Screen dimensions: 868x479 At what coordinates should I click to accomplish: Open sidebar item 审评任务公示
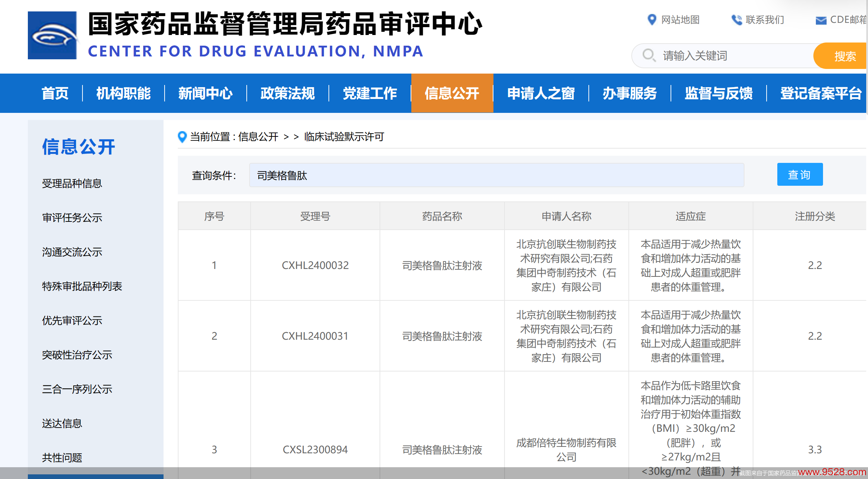(72, 218)
